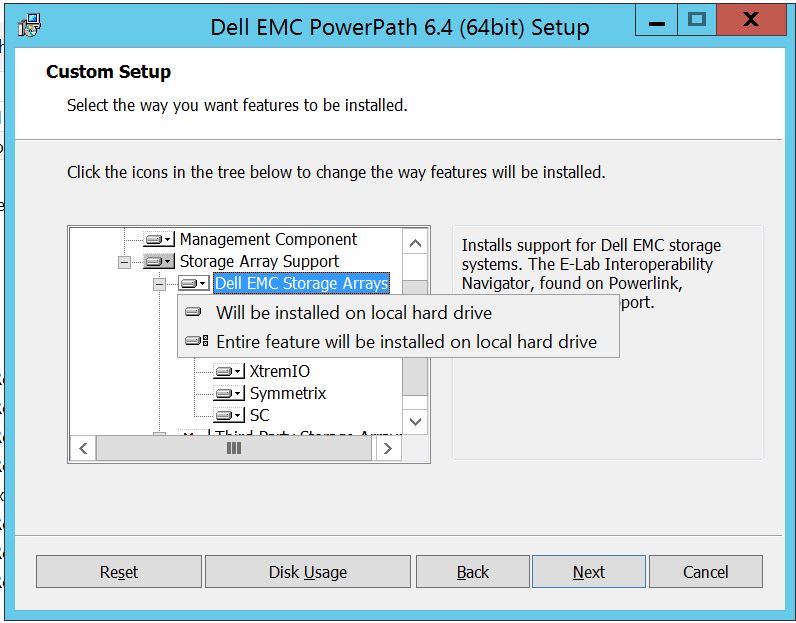Click the Symmetrix feature drive icon
The image size is (796, 623).
click(x=229, y=394)
